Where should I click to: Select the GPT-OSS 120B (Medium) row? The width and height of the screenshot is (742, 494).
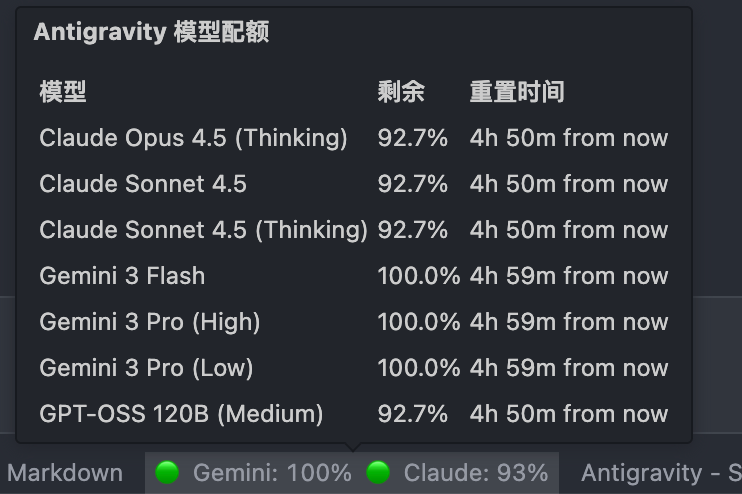tap(353, 414)
